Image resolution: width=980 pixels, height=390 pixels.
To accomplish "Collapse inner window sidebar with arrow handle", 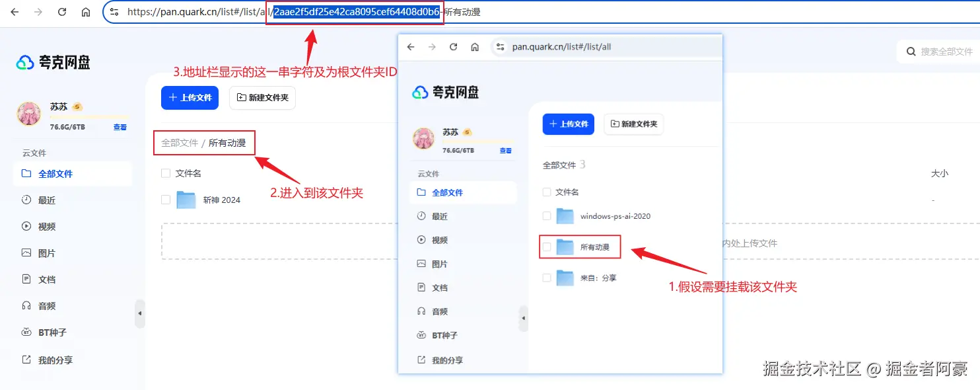I will point(524,319).
